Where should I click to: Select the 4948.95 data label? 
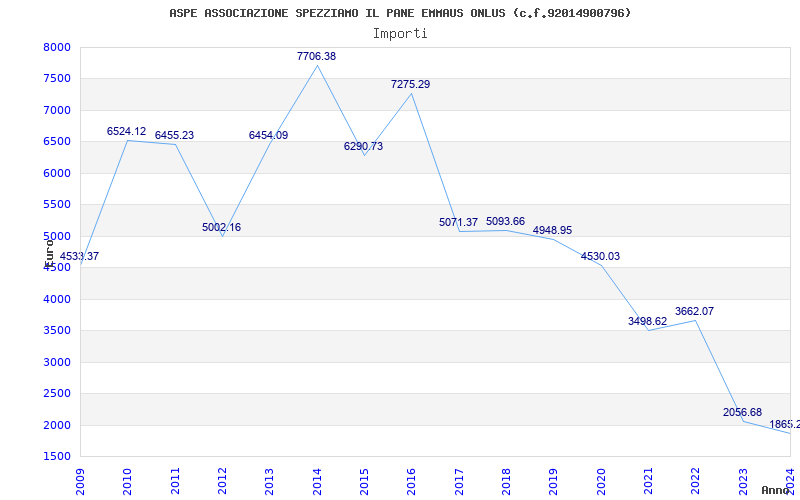pos(553,230)
